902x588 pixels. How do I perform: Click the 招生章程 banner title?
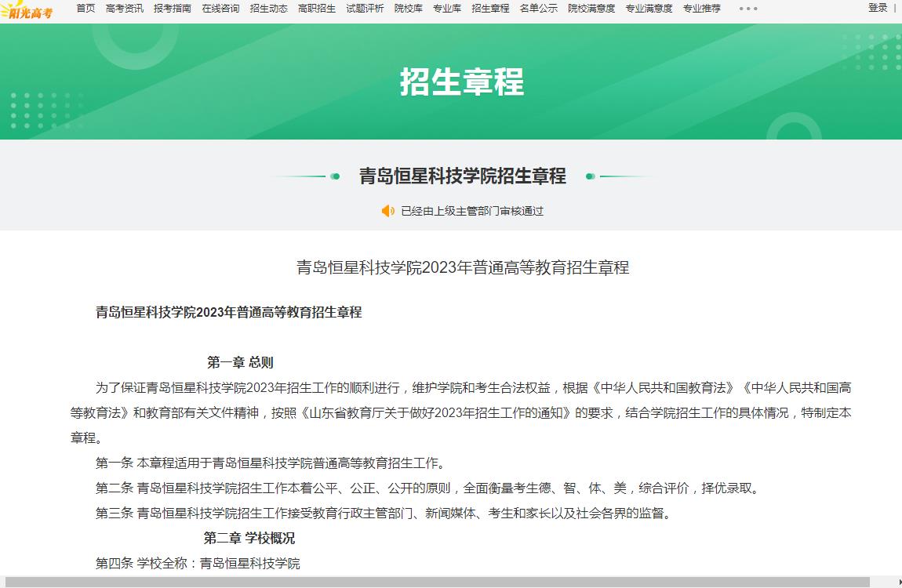click(x=462, y=82)
